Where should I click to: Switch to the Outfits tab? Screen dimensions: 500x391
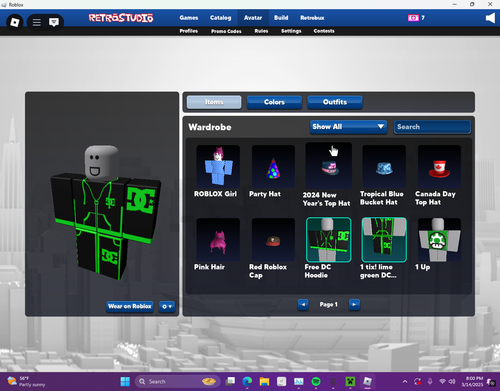pos(335,102)
